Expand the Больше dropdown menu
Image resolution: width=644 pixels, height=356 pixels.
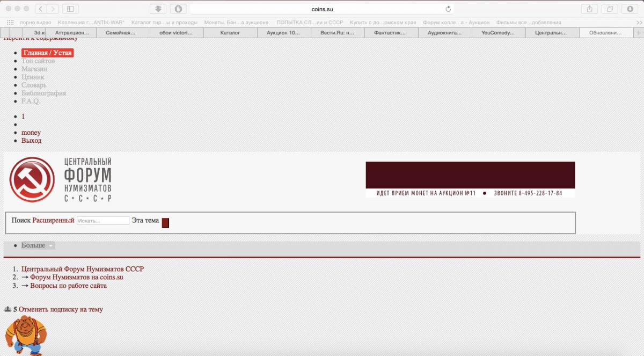point(38,245)
